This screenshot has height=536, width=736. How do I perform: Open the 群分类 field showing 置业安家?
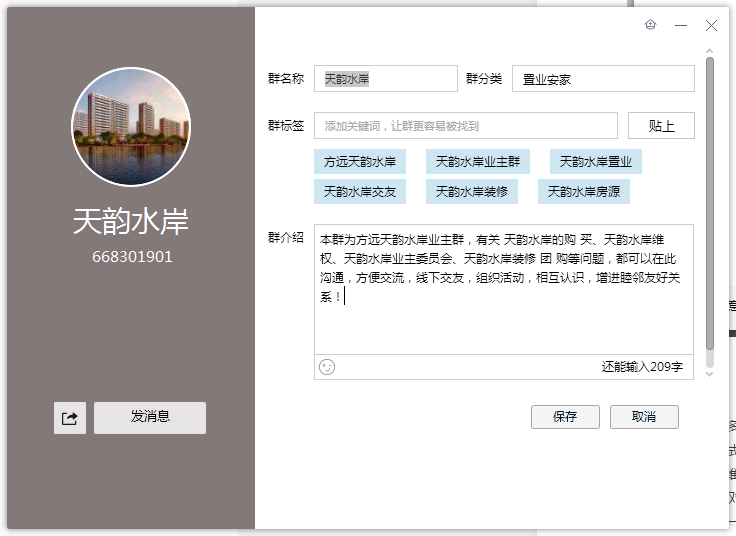point(603,79)
